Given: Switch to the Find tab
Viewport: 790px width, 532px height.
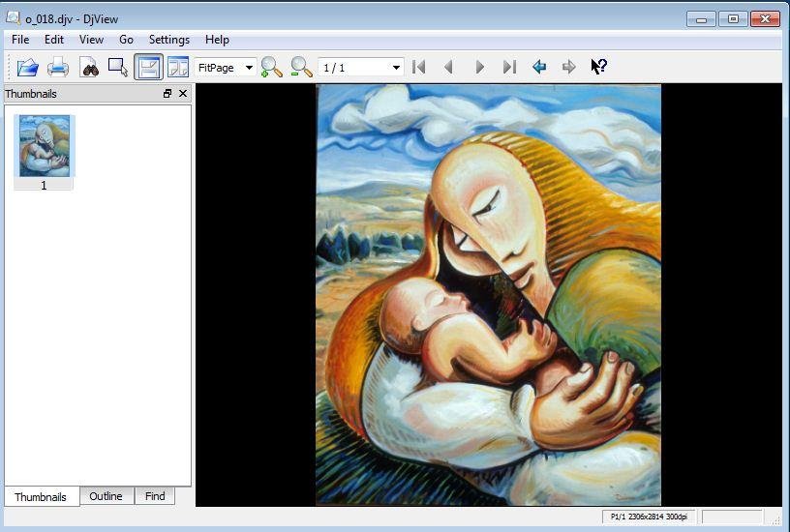Looking at the screenshot, I should 155,496.
